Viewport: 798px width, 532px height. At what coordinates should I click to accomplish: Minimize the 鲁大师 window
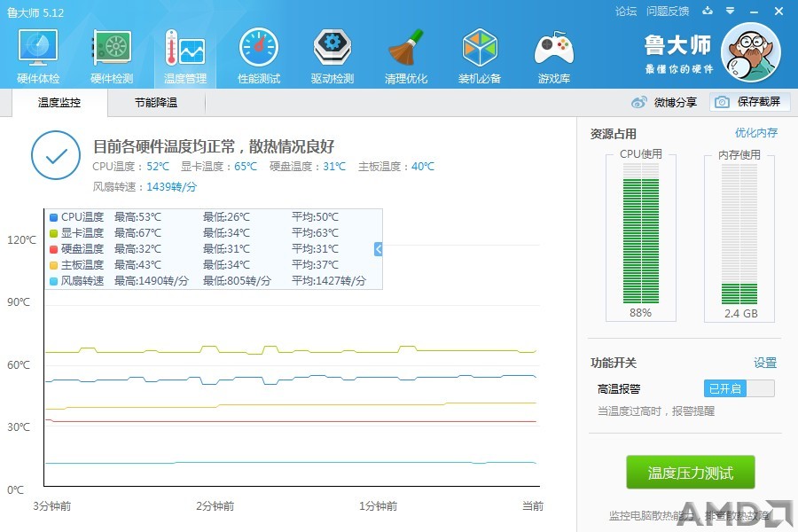click(x=755, y=12)
